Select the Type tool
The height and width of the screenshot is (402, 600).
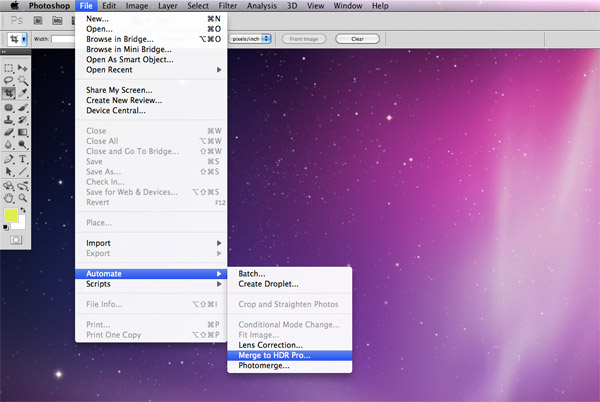(23, 159)
